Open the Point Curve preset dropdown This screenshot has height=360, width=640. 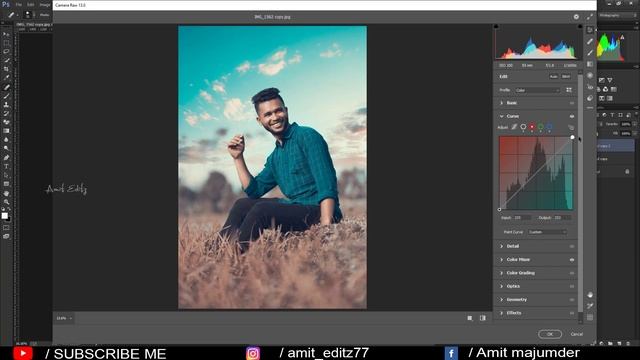point(547,232)
